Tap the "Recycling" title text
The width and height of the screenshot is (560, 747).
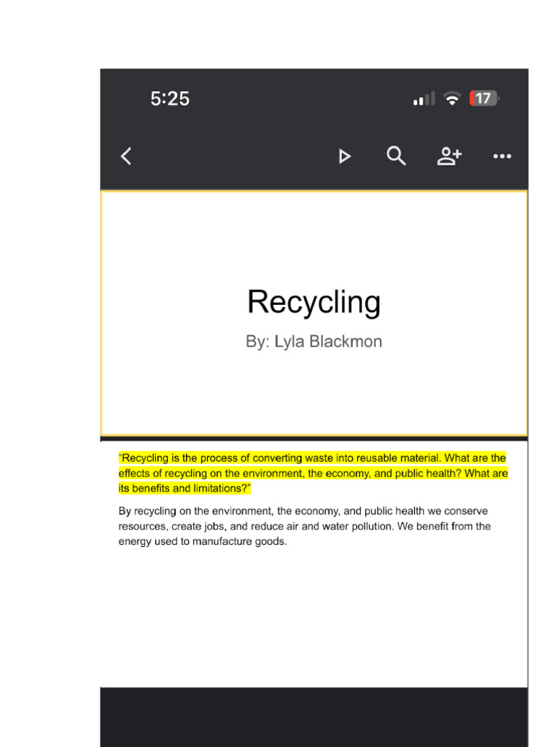point(314,302)
